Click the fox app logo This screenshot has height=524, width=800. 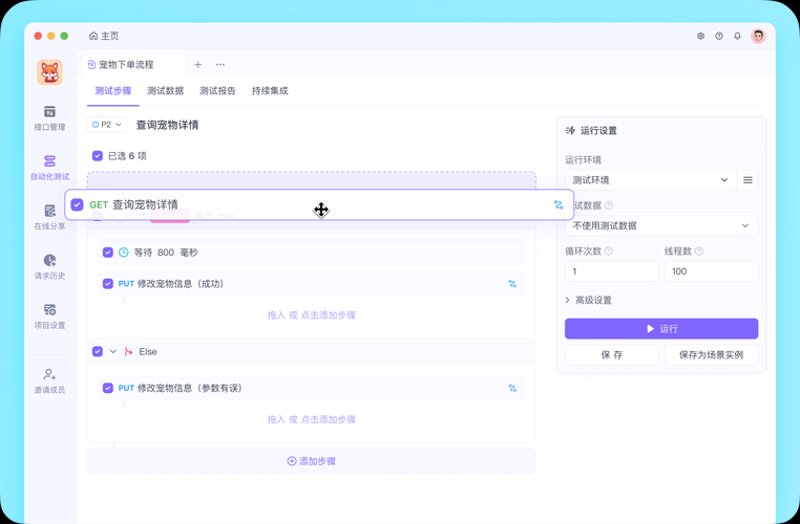pos(49,72)
